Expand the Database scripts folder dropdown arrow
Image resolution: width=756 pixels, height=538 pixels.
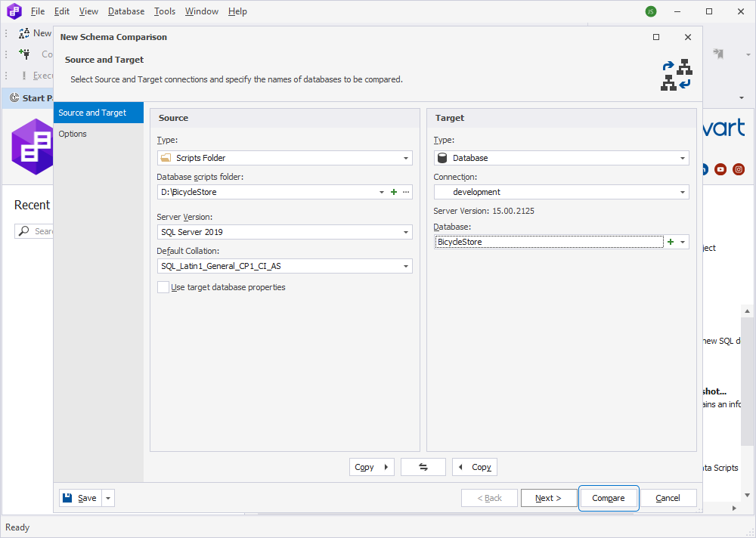tap(381, 192)
